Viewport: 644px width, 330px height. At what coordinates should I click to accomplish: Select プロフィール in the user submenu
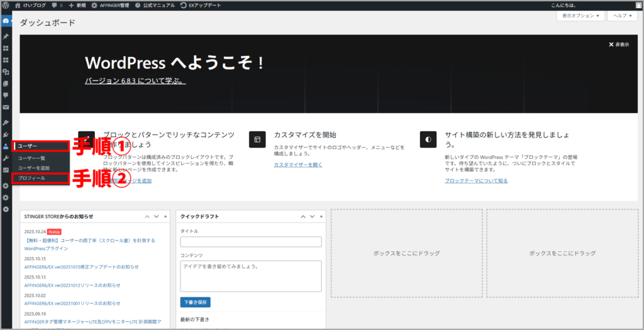(x=31, y=179)
